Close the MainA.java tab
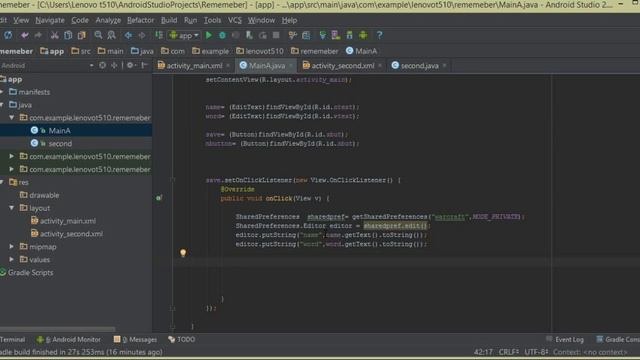 (x=291, y=66)
